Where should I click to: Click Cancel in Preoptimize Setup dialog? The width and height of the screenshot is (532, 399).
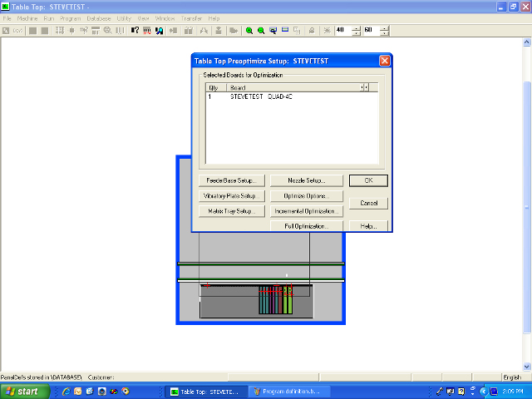(368, 203)
